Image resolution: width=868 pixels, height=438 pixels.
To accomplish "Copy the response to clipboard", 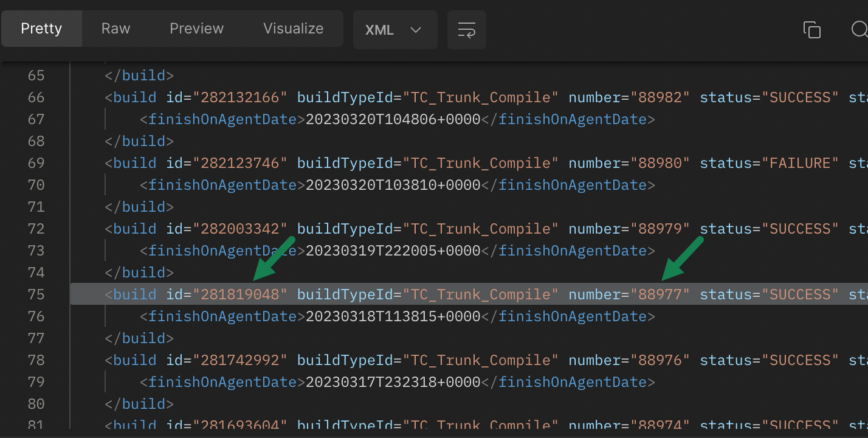I will pyautogui.click(x=813, y=29).
